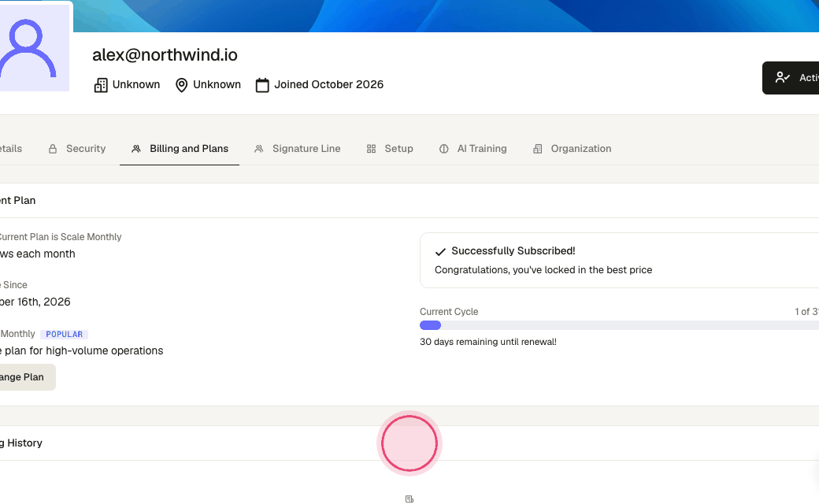This screenshot has height=504, width=819.
Task: Switch to the Setup tab
Action: (390, 149)
